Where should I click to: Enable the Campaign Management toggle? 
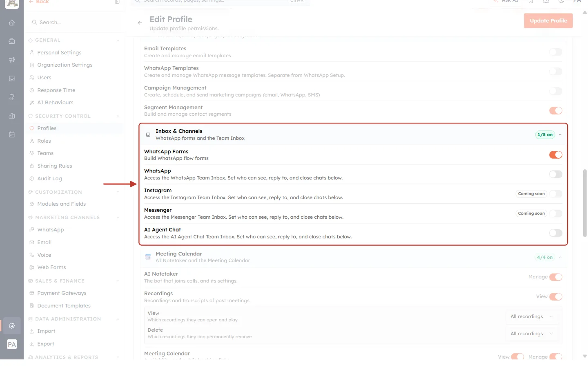(x=556, y=91)
